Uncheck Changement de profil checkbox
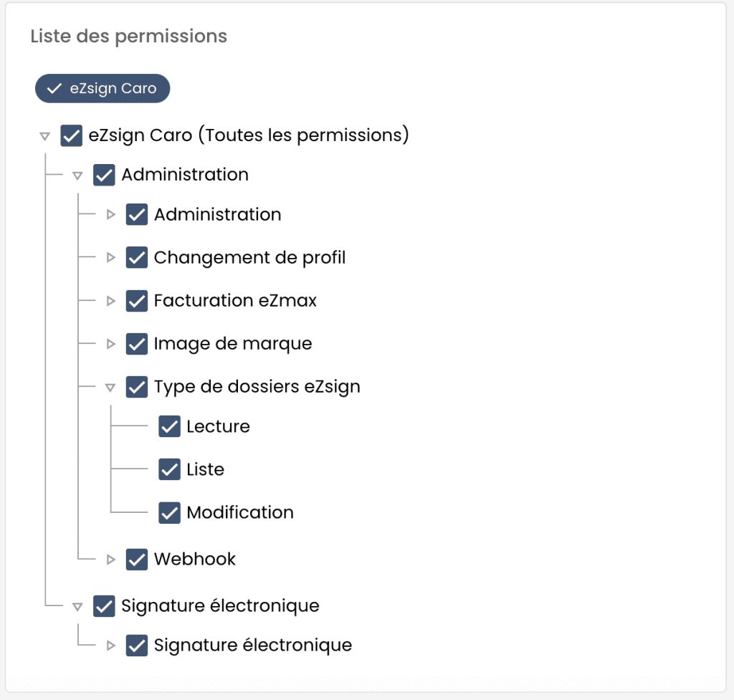The width and height of the screenshot is (734, 700). click(137, 257)
